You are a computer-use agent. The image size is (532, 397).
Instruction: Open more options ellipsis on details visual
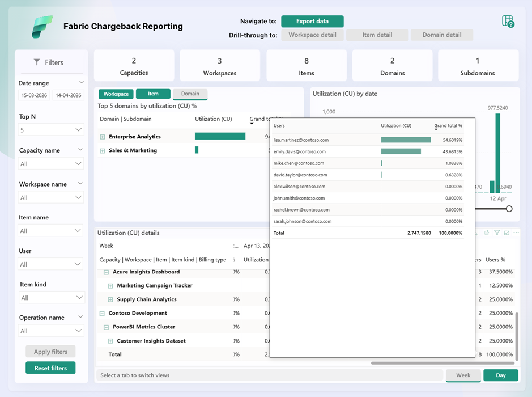pos(516,233)
